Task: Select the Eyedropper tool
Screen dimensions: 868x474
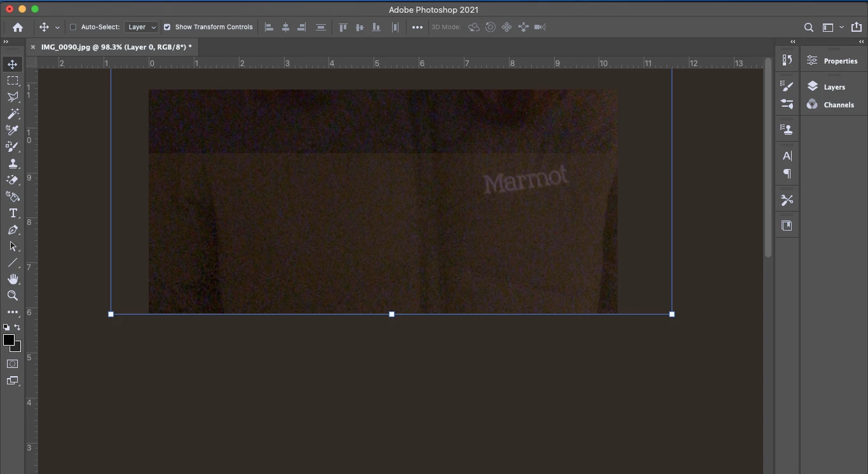Action: point(13,130)
